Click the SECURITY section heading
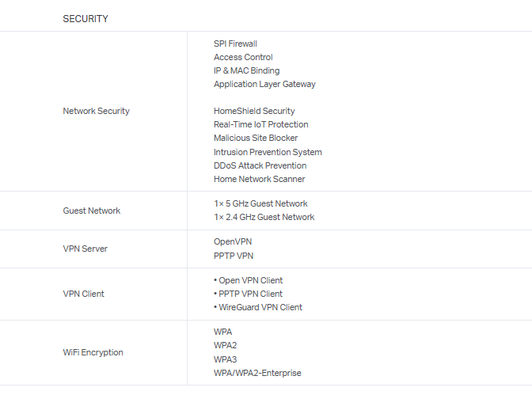The height and width of the screenshot is (395, 532). [85, 18]
